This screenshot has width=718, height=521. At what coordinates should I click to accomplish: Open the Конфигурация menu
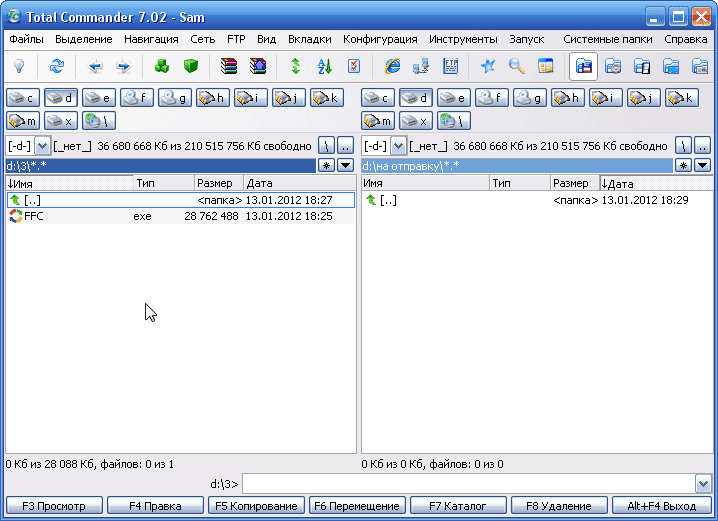coord(380,39)
